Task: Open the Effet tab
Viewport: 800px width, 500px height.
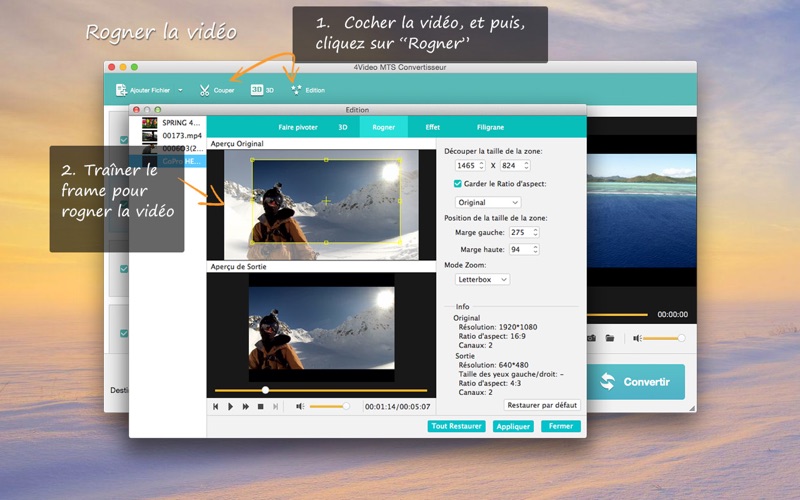Action: [433, 127]
